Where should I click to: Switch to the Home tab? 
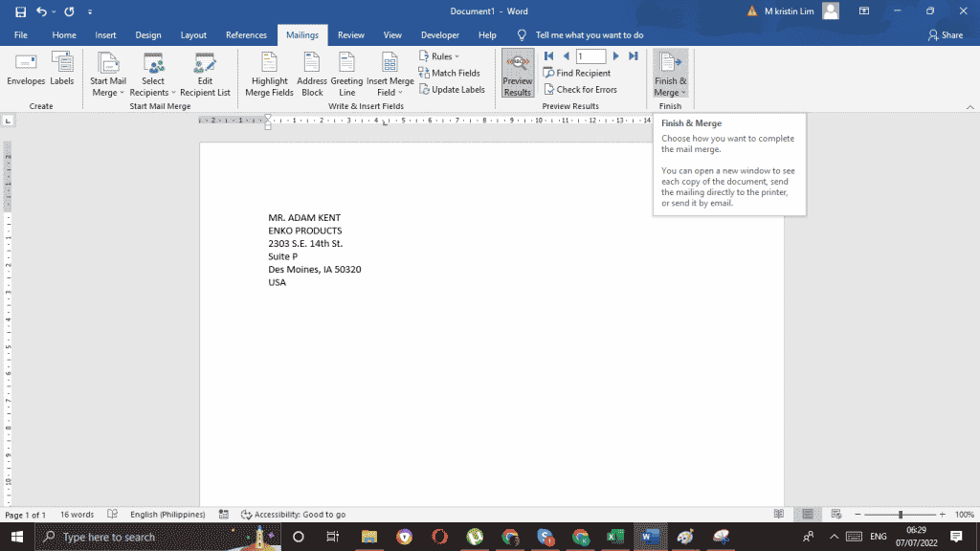click(x=64, y=35)
